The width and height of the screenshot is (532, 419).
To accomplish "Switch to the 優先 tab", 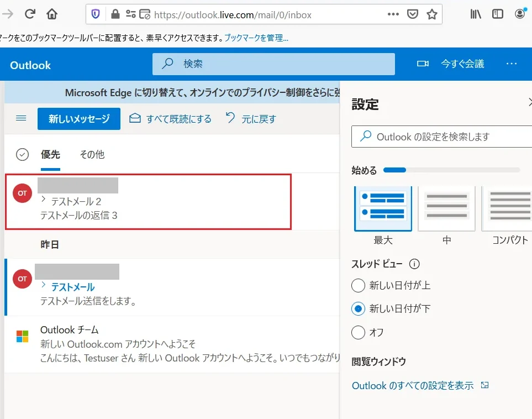I will (50, 154).
